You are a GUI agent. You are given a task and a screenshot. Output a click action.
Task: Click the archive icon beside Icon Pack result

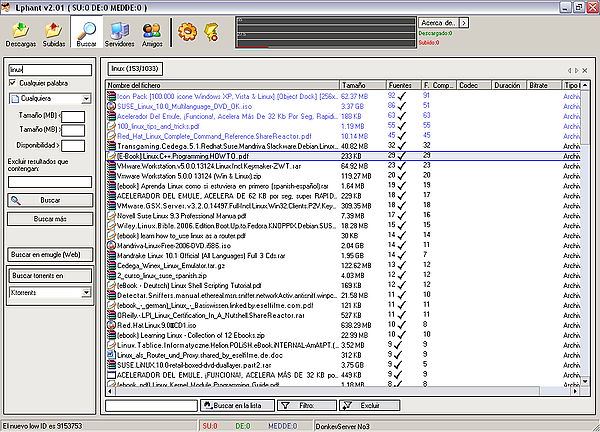(111, 96)
